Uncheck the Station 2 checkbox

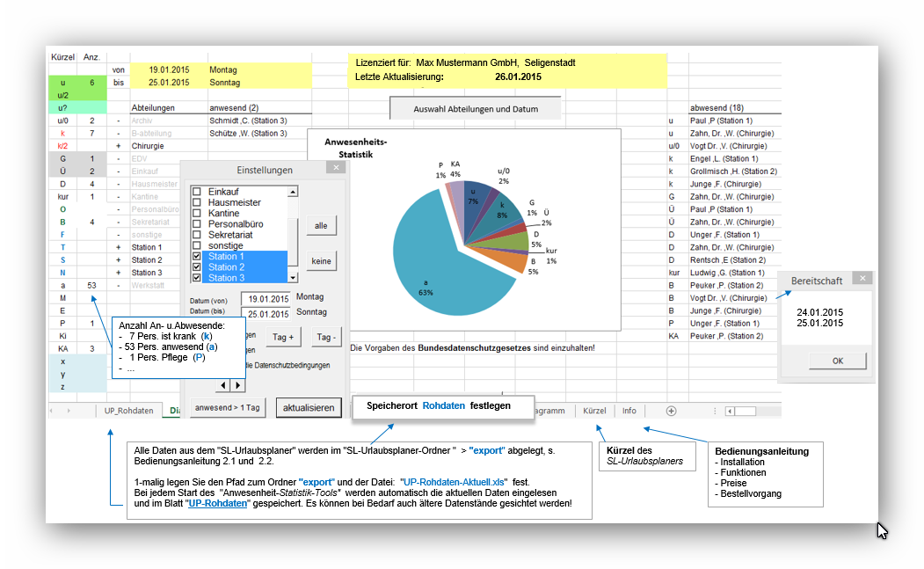tap(197, 267)
